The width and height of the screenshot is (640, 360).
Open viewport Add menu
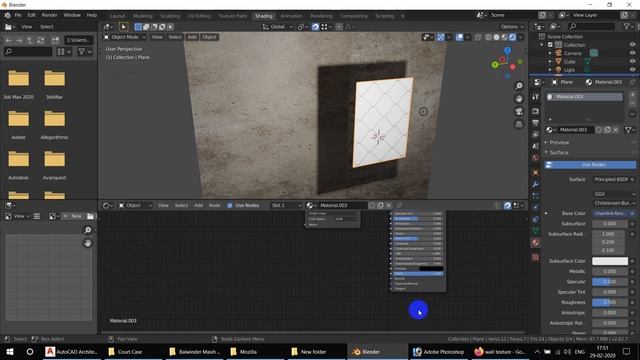click(192, 37)
